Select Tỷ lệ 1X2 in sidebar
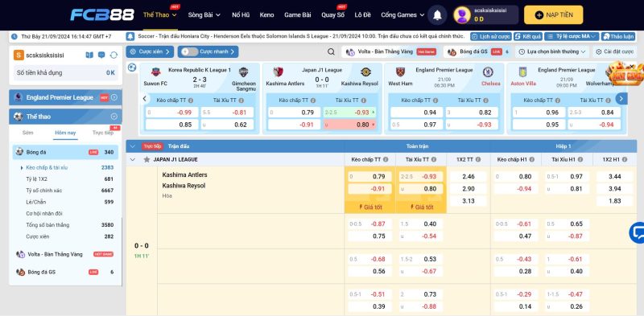644x316 pixels. (36, 179)
